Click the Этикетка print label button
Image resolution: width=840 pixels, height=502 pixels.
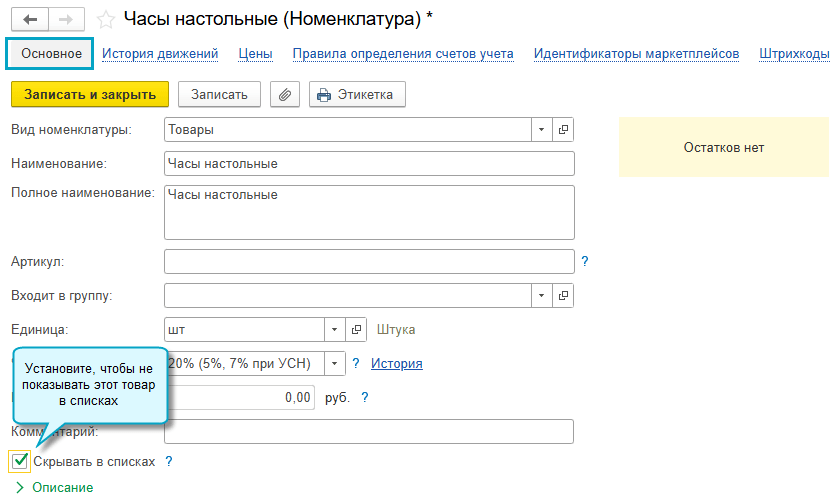pyautogui.click(x=357, y=95)
